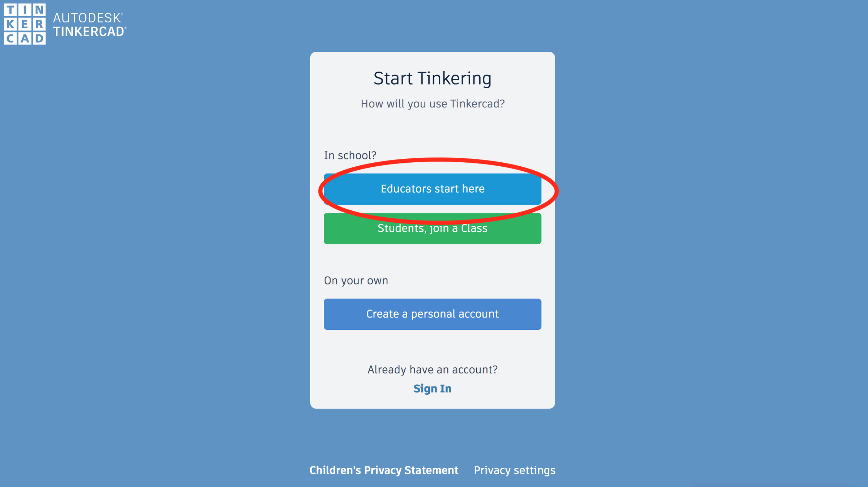Click the TIN tile in the logo
This screenshot has height=487, width=868.
point(25,9)
